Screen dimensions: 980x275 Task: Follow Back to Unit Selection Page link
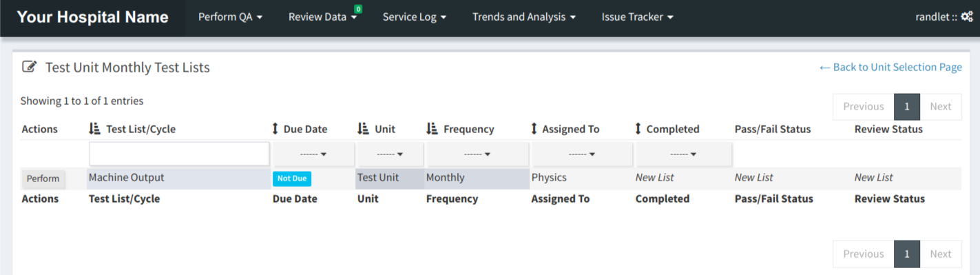pos(890,67)
